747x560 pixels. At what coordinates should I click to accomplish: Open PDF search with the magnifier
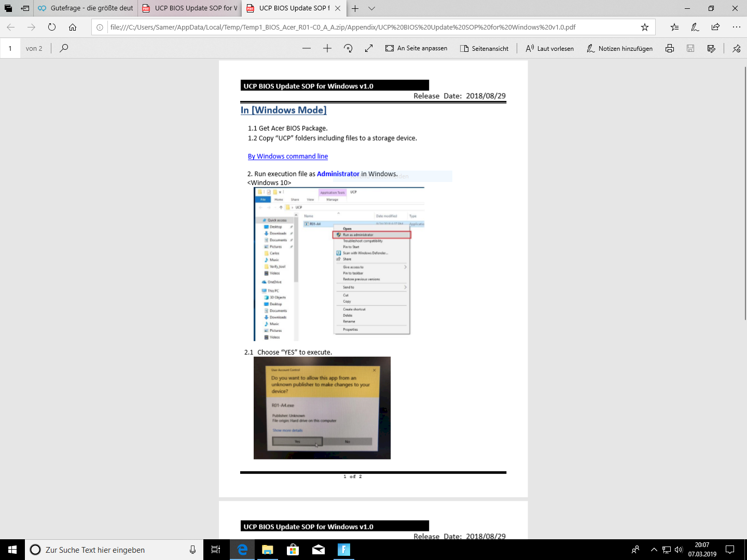point(64,48)
